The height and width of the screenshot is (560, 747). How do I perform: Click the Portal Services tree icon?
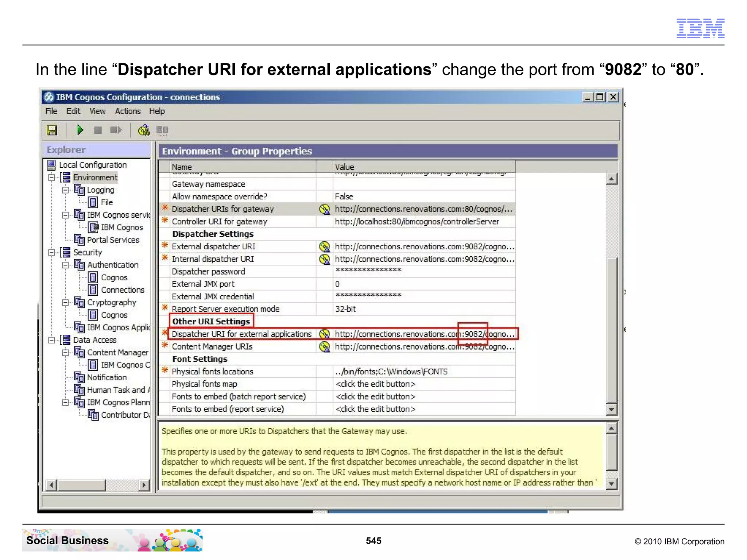pos(79,240)
